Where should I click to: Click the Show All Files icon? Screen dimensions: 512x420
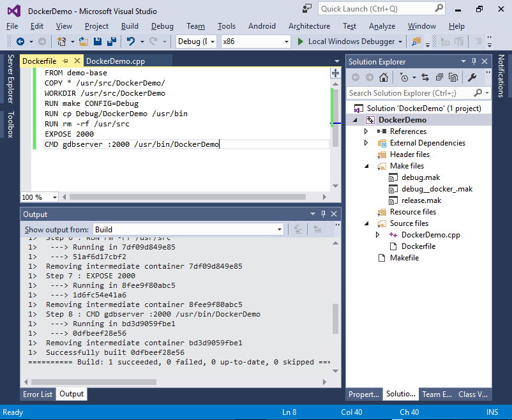pos(453,77)
